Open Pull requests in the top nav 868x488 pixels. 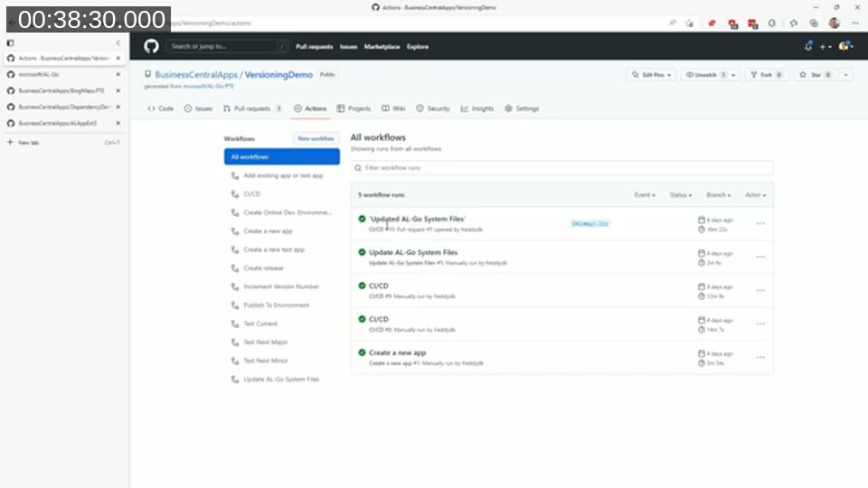[315, 47]
